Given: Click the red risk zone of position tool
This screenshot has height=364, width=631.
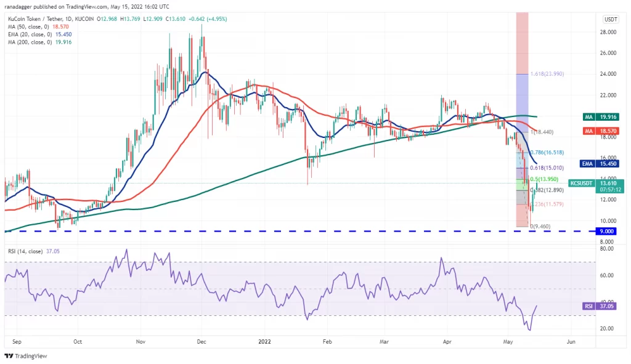Looking at the screenshot, I should (x=523, y=44).
